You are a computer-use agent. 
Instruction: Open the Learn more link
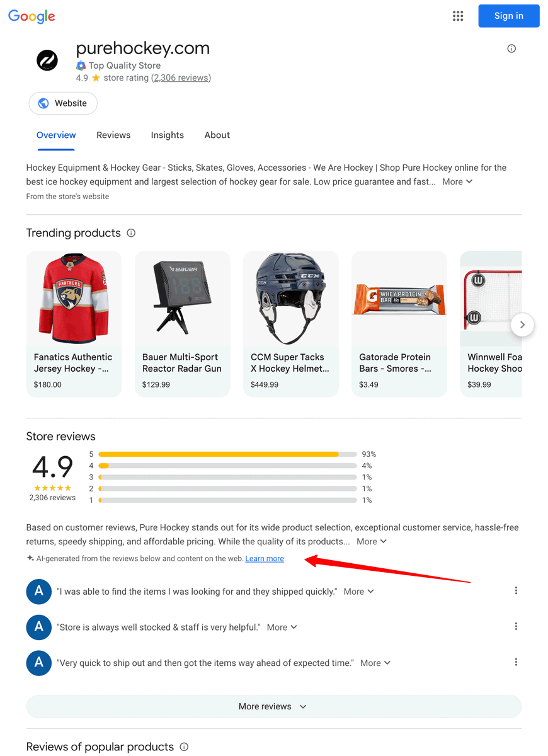click(x=265, y=559)
